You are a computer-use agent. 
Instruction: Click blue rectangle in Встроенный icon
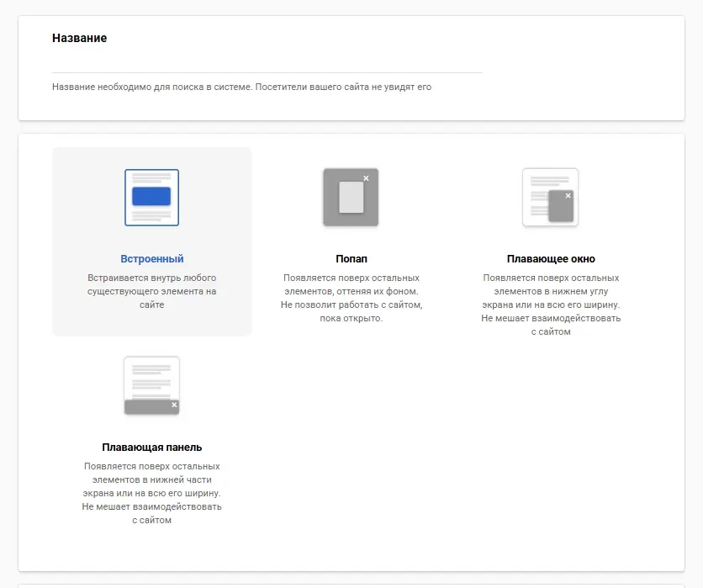[151, 196]
